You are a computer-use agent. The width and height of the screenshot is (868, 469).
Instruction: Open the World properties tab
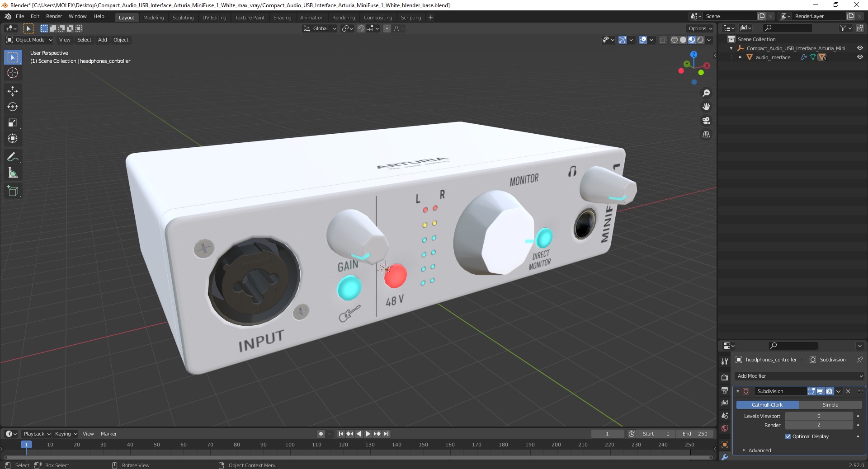tap(725, 428)
